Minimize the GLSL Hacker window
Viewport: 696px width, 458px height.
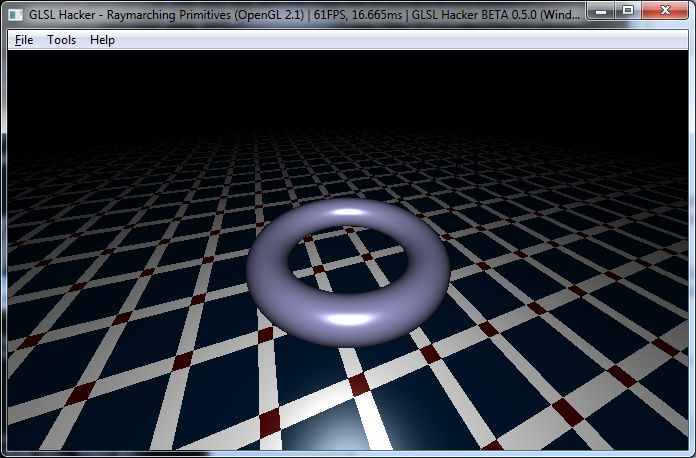click(x=599, y=11)
